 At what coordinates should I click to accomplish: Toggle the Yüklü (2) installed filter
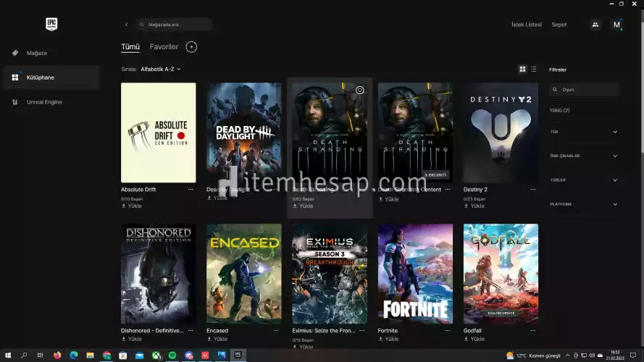click(x=560, y=110)
